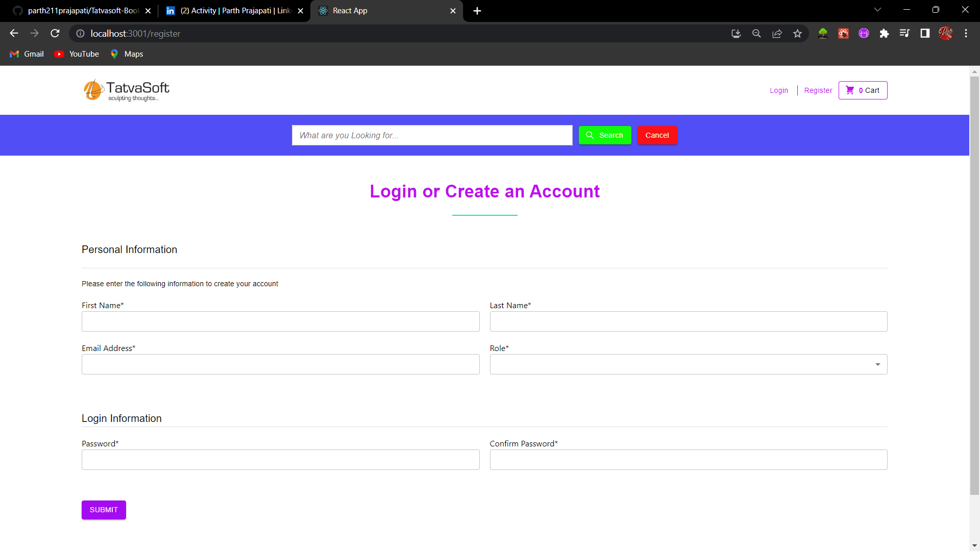Bookmark this page using the star icon
This screenshot has width=980, height=551.
click(x=798, y=33)
